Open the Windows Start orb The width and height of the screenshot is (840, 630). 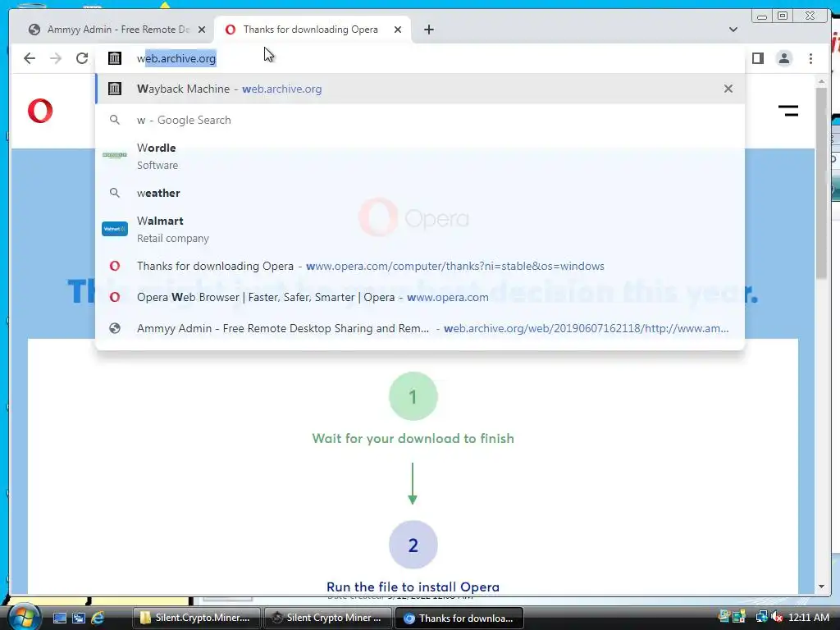coord(24,617)
